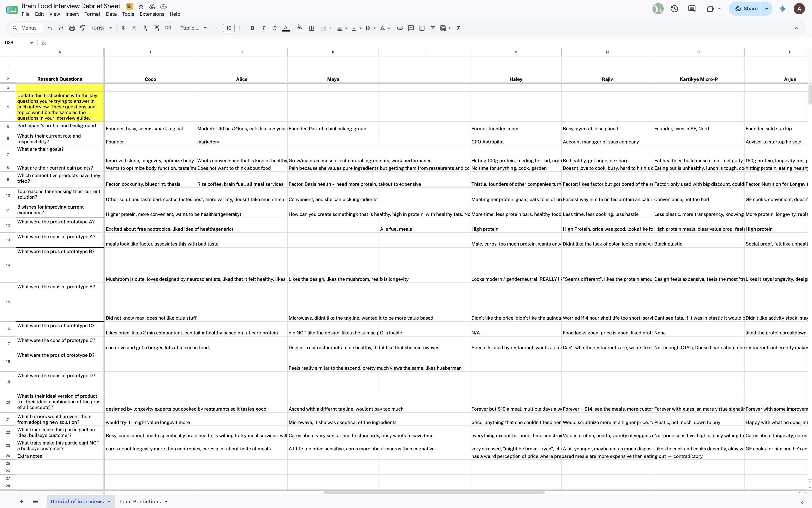Increase decimal places icon
This screenshot has width=812, height=508.
[156, 28]
